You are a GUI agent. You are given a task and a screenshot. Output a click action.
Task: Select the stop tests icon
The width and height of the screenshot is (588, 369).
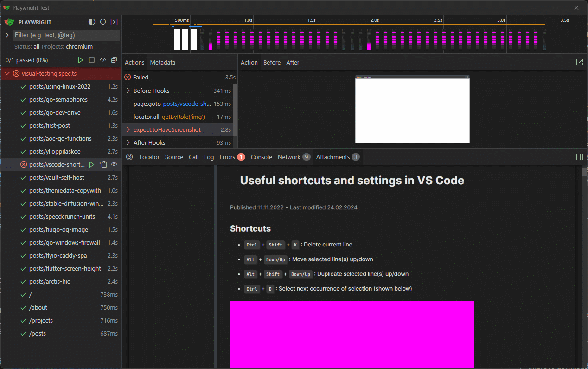click(x=91, y=60)
